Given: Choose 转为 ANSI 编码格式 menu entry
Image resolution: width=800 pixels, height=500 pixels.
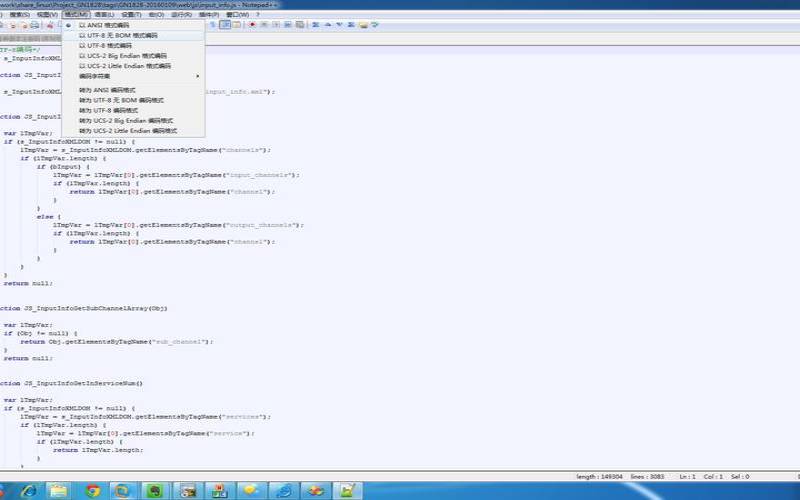Looking at the screenshot, I should (x=134, y=90).
